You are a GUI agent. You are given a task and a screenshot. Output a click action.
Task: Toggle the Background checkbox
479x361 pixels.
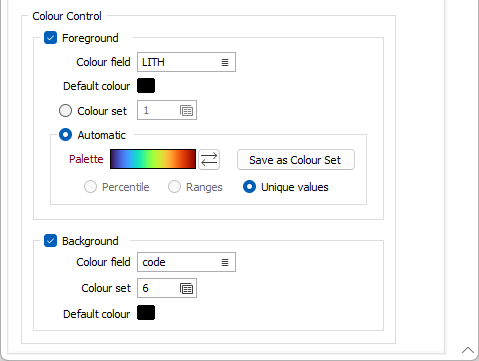click(x=50, y=241)
